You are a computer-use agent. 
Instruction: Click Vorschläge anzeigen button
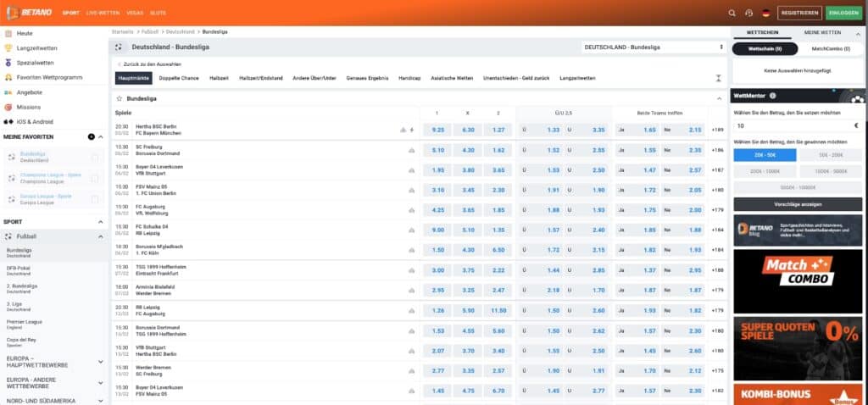[798, 204]
